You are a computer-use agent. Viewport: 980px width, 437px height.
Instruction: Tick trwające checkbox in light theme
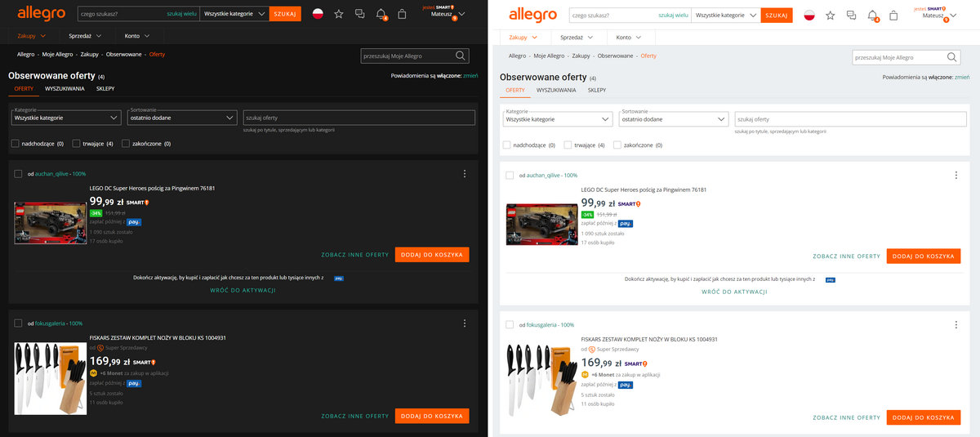coord(568,145)
